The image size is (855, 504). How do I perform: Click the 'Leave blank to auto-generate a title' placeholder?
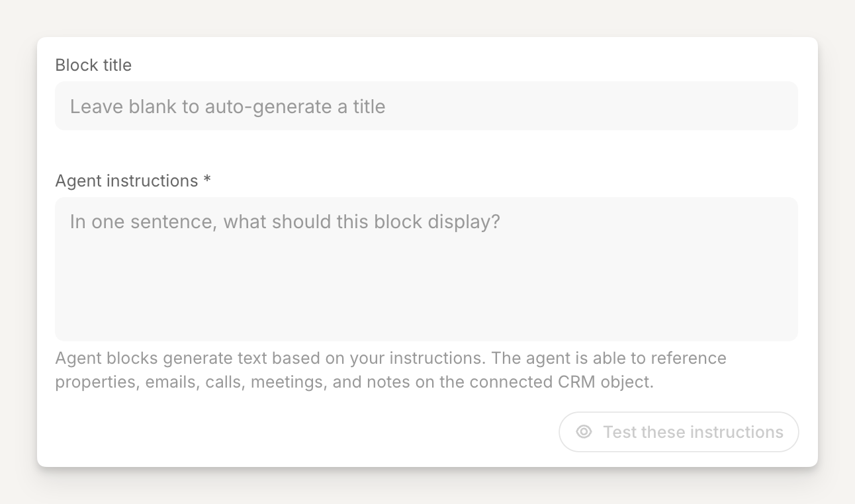point(228,106)
